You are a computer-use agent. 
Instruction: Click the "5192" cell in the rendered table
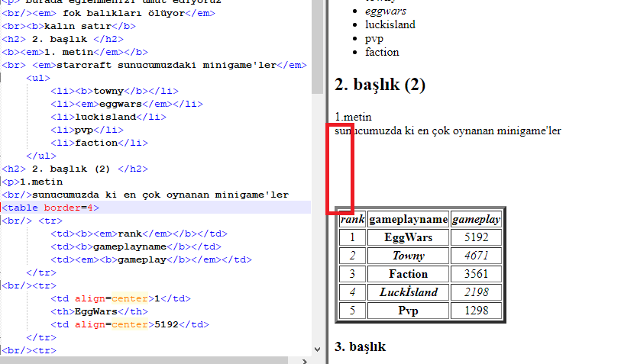click(x=477, y=237)
